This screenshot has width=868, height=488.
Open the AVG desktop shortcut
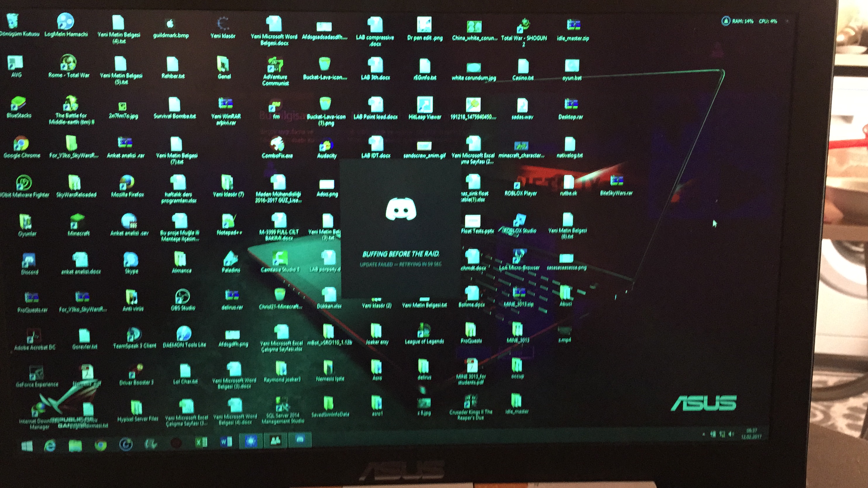pos(15,66)
